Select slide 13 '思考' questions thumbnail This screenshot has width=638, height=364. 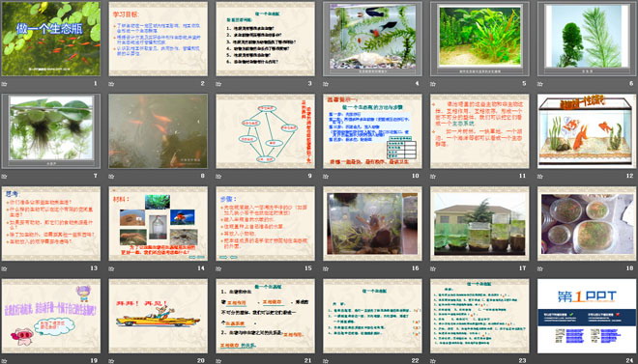click(x=51, y=223)
